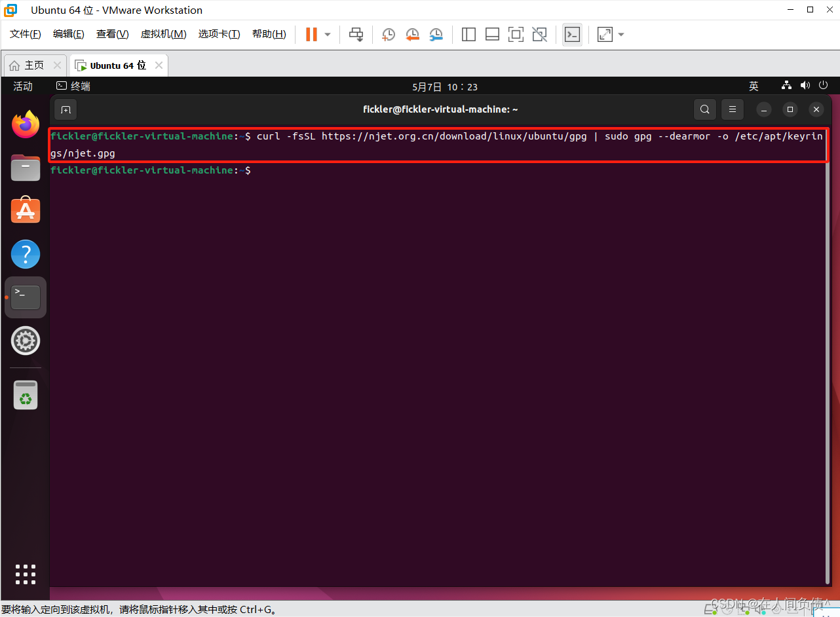The height and width of the screenshot is (617, 840).
Task: Open a new terminal tab
Action: (x=66, y=109)
